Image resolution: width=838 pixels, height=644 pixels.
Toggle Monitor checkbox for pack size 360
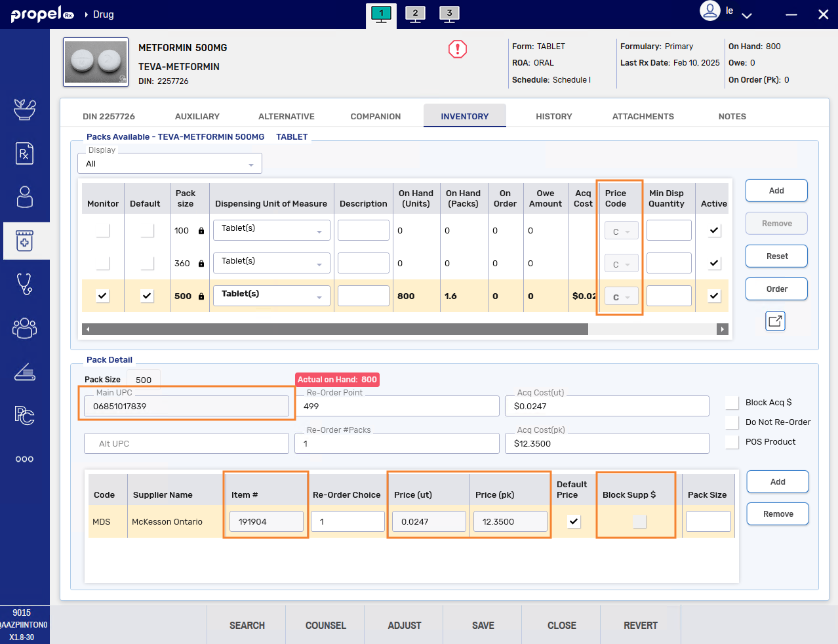(103, 263)
